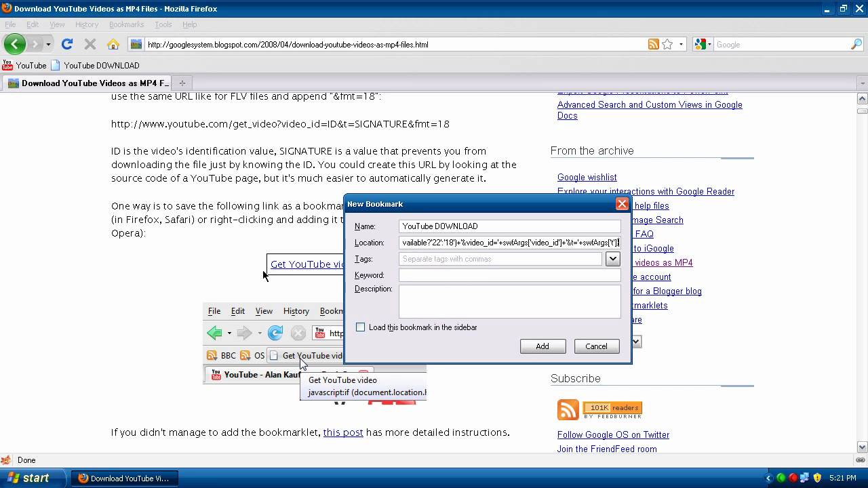Bookmark this page with the star icon
Viewport: 868px width, 488px height.
[667, 44]
